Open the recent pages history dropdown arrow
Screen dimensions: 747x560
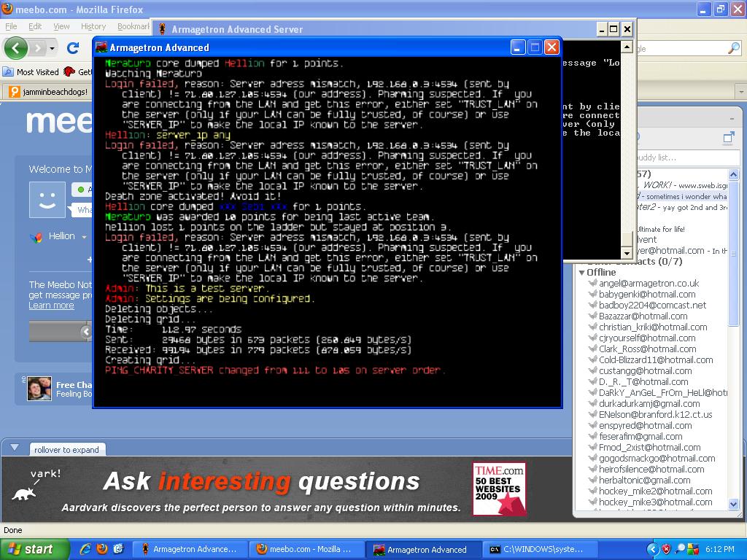point(52,48)
